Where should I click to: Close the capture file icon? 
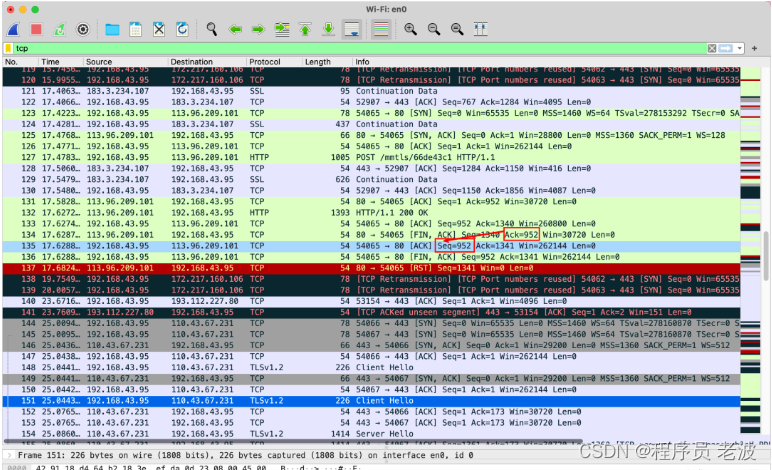[159, 30]
